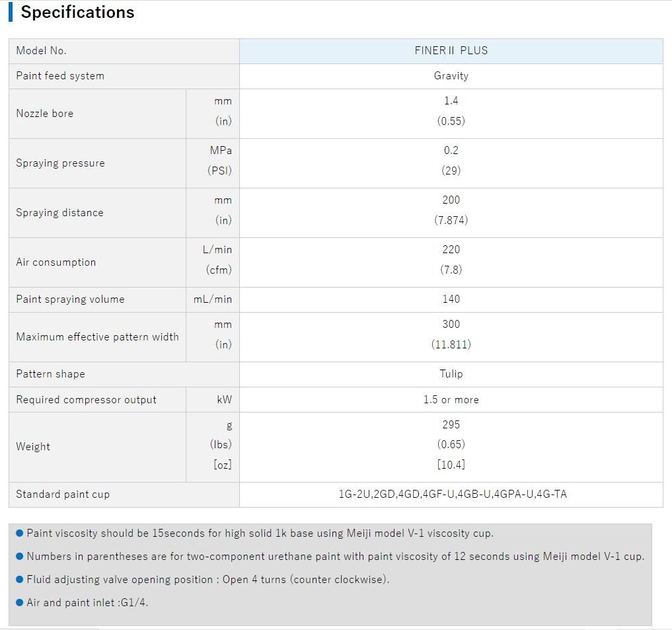The image size is (672, 630).
Task: Click the 0.2 spraying pressure value
Action: tap(451, 151)
